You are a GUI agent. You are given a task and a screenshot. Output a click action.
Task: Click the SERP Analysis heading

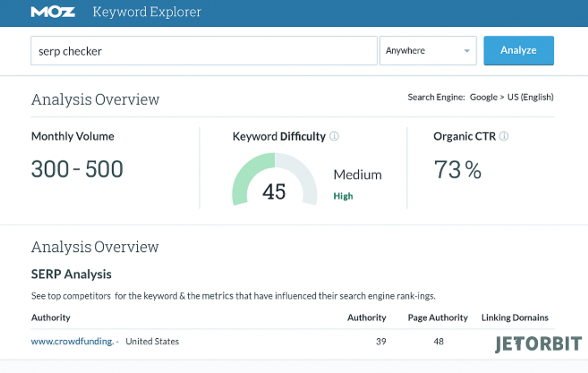point(72,275)
